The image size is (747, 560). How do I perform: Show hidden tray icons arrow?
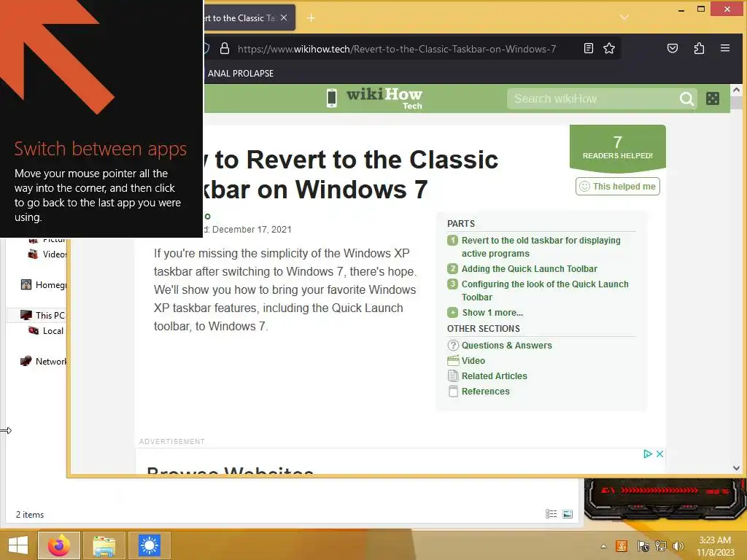click(x=603, y=546)
